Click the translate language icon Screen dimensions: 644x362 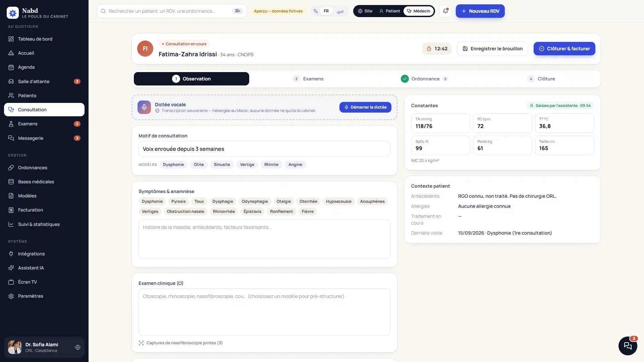click(x=315, y=11)
